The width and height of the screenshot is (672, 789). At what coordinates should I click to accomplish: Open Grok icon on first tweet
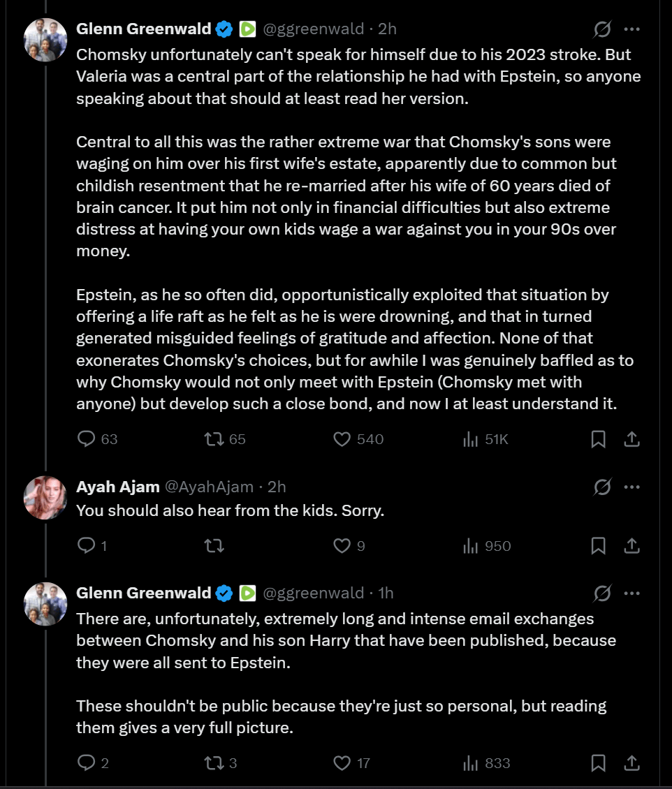pos(601,29)
